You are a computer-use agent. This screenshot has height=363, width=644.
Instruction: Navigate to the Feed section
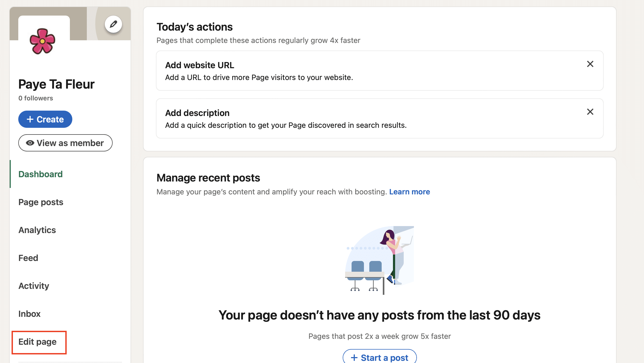pyautogui.click(x=28, y=257)
